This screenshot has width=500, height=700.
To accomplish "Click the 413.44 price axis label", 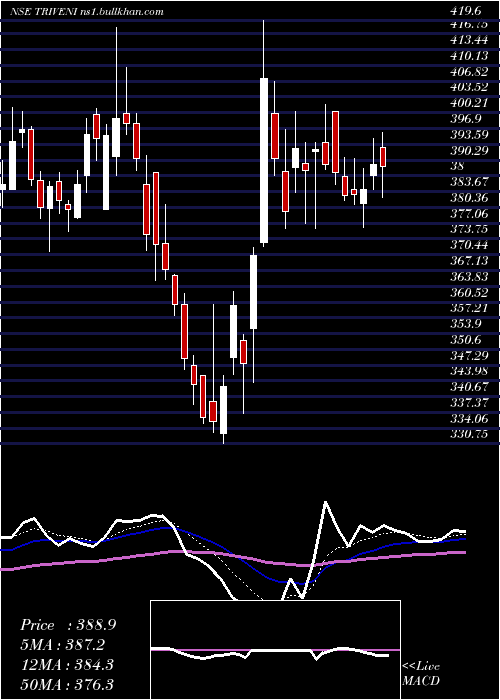I will coord(469,41).
